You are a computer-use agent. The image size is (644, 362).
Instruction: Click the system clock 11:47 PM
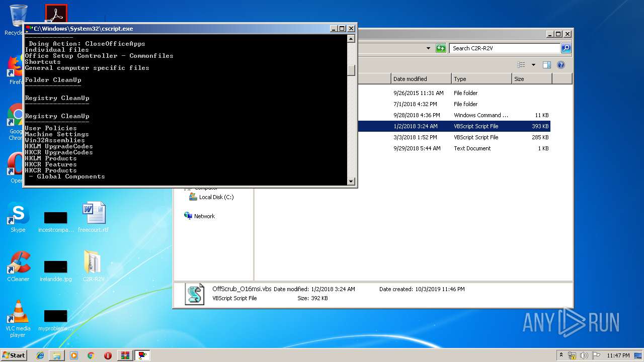point(618,355)
